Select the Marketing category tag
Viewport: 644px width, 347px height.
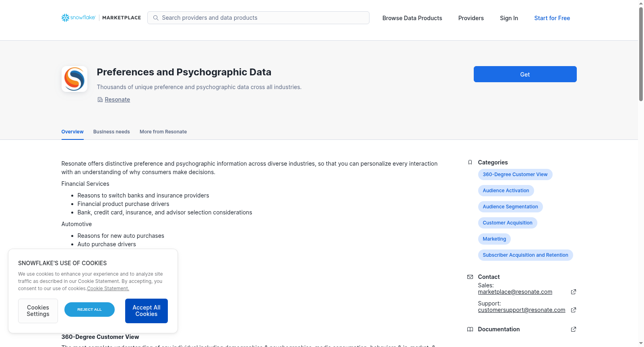[x=494, y=239]
